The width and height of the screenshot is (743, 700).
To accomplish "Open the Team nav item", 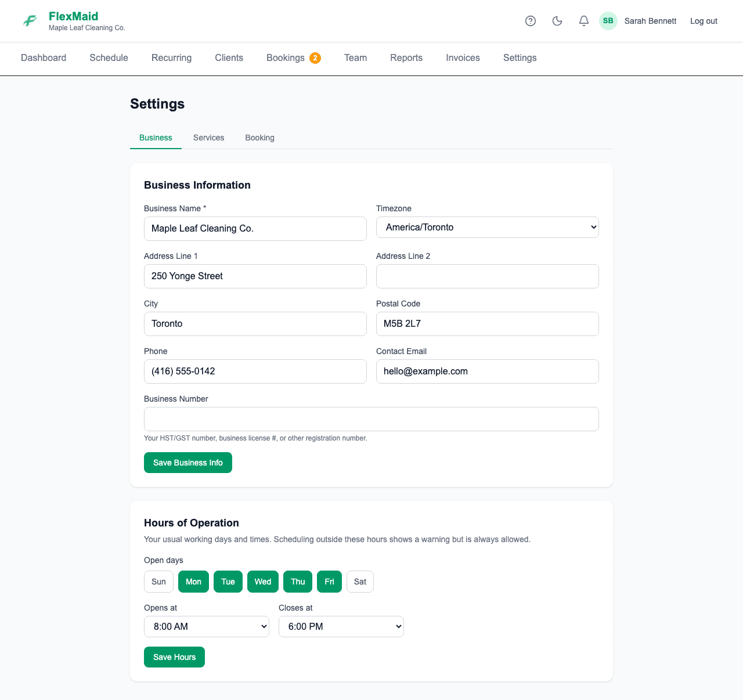I will pos(355,58).
